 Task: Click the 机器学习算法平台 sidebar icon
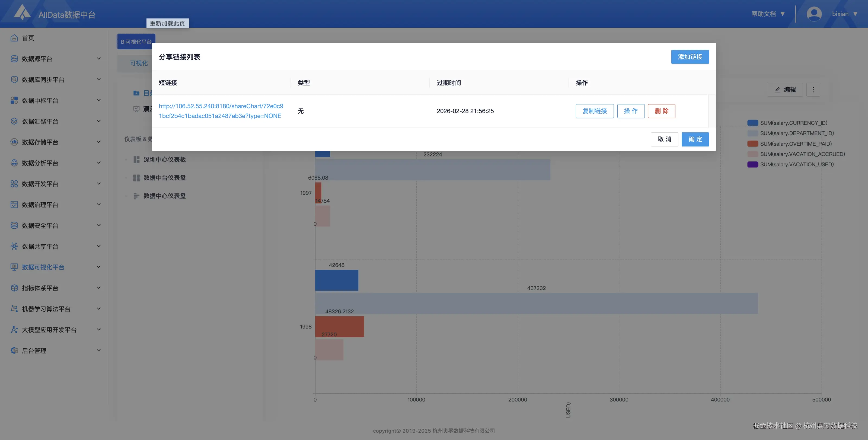tap(14, 309)
